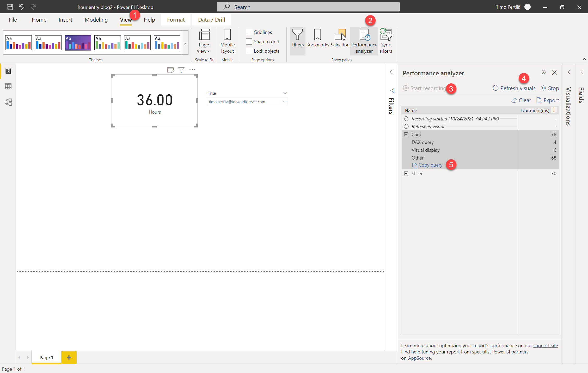Switch to Mobile layout view
Screen dimensions: 588x373
227,41
